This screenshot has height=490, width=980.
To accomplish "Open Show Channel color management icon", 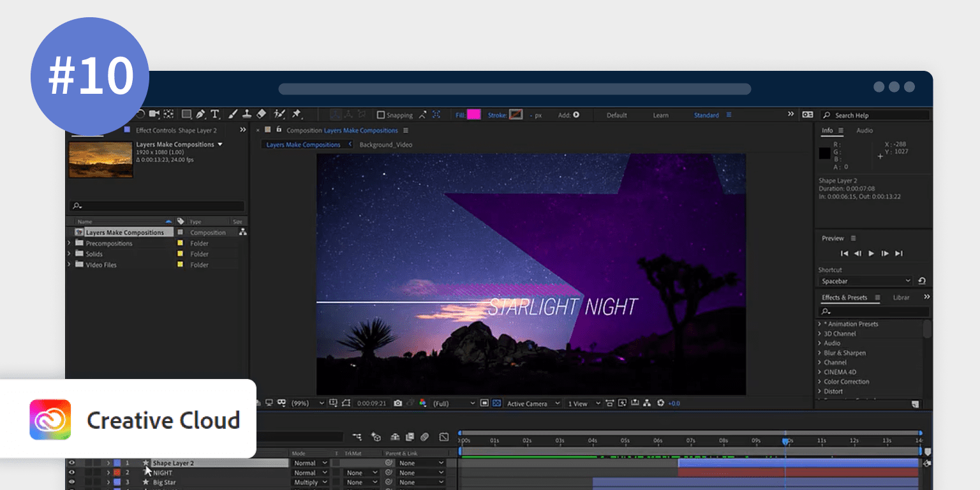I will (x=422, y=403).
